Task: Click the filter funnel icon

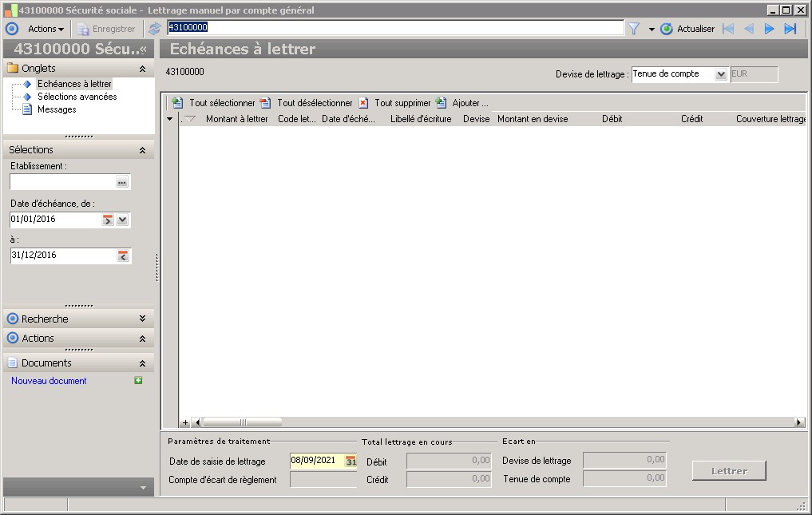Action: [634, 29]
